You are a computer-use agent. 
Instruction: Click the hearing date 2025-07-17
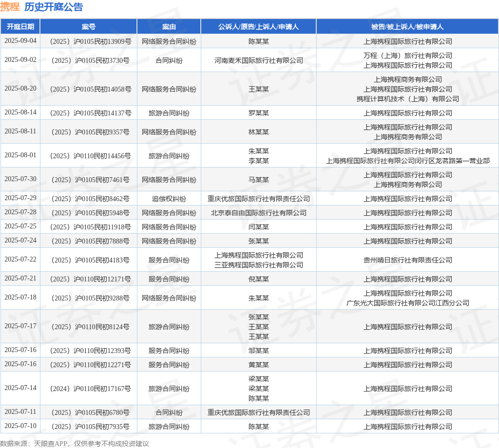pos(20,326)
